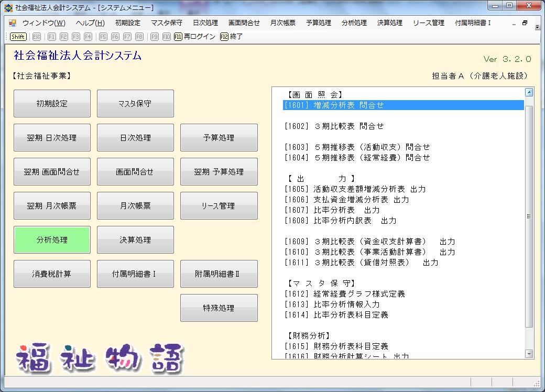Open 消費税計算 from the button grid

(x=52, y=274)
